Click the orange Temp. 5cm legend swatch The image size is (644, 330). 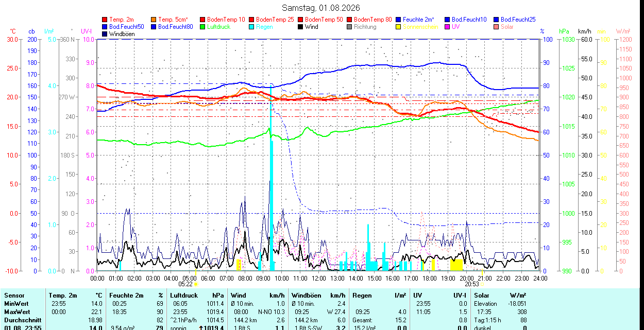tap(154, 19)
